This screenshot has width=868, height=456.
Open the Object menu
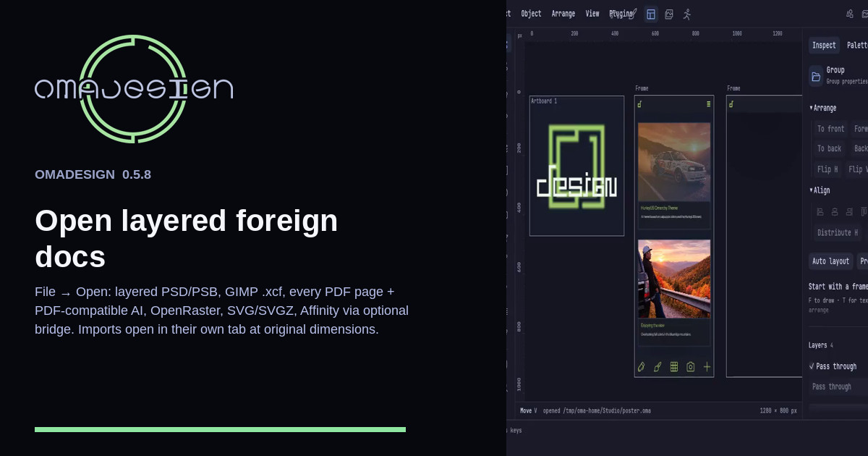tap(531, 14)
